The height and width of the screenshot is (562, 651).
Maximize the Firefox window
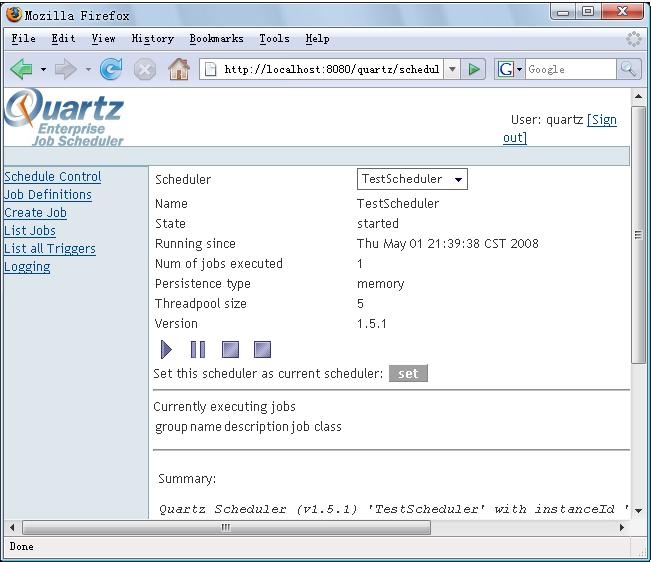click(587, 12)
